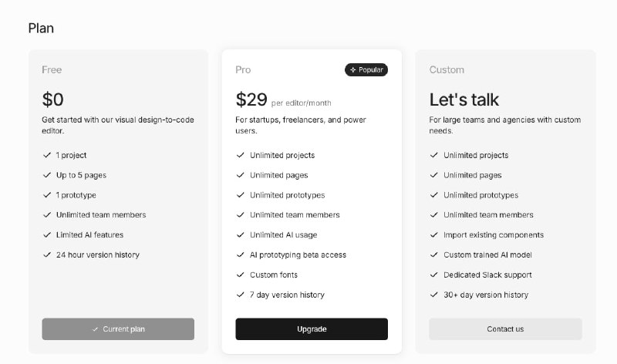
Task: Click checkmark icon beside '1 project'
Action: tap(47, 155)
